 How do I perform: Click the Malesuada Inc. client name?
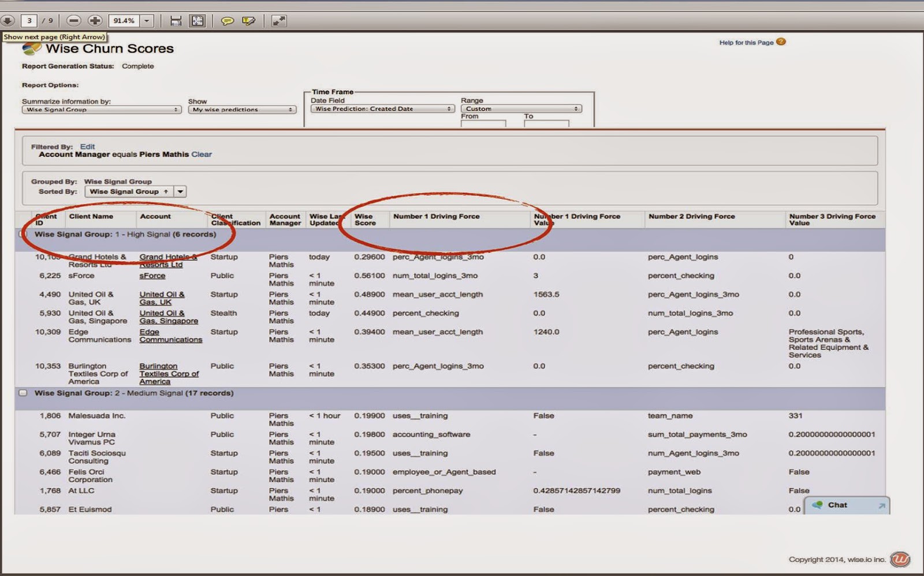pyautogui.click(x=96, y=415)
